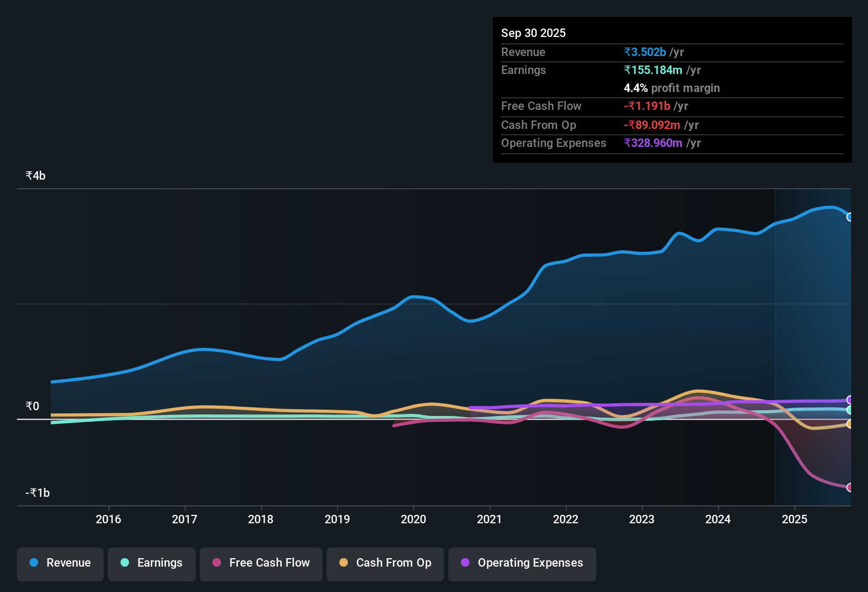Open the Operating Expenses legend chip
The height and width of the screenshot is (592, 868).
click(x=522, y=563)
